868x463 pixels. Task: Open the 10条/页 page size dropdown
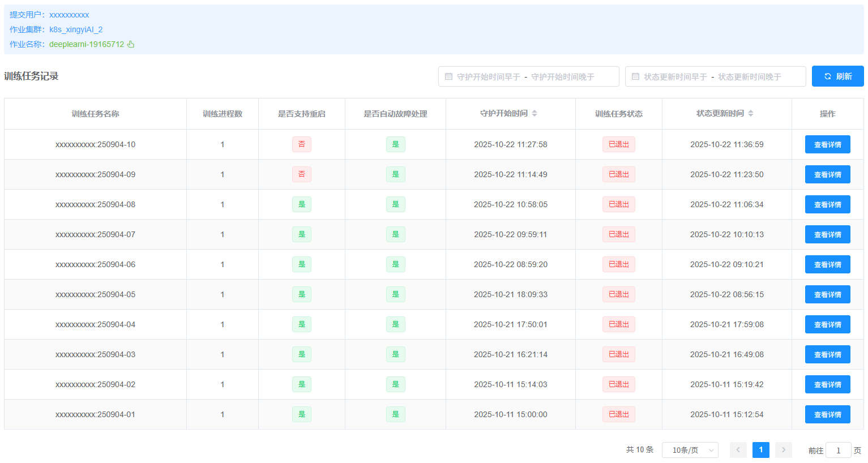(x=690, y=450)
